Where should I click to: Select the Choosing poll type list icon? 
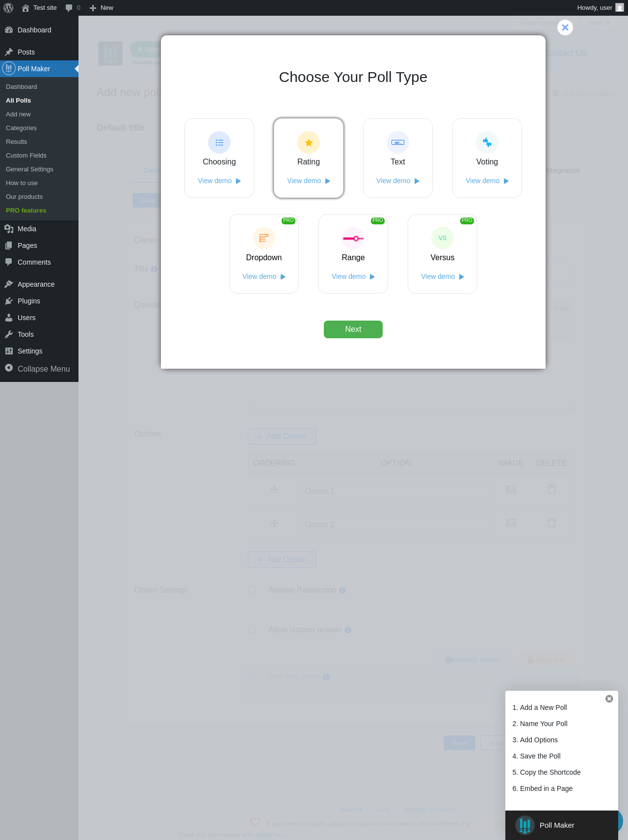click(x=219, y=142)
